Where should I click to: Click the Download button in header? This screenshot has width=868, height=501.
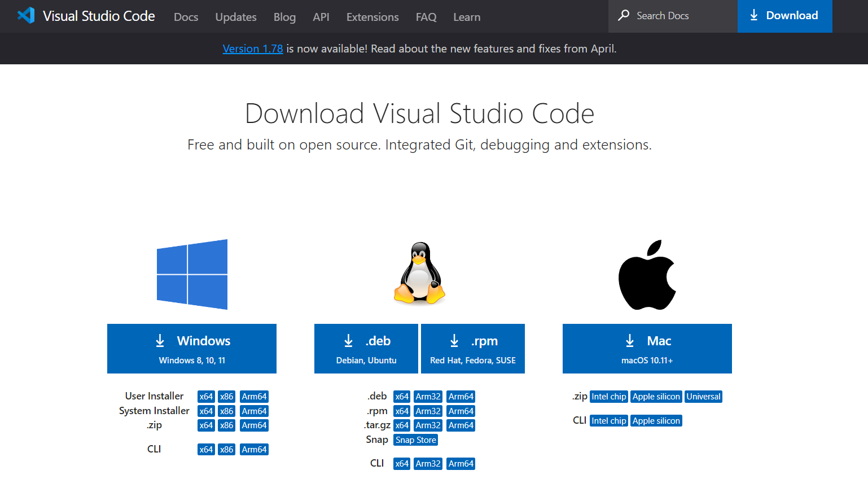784,16
